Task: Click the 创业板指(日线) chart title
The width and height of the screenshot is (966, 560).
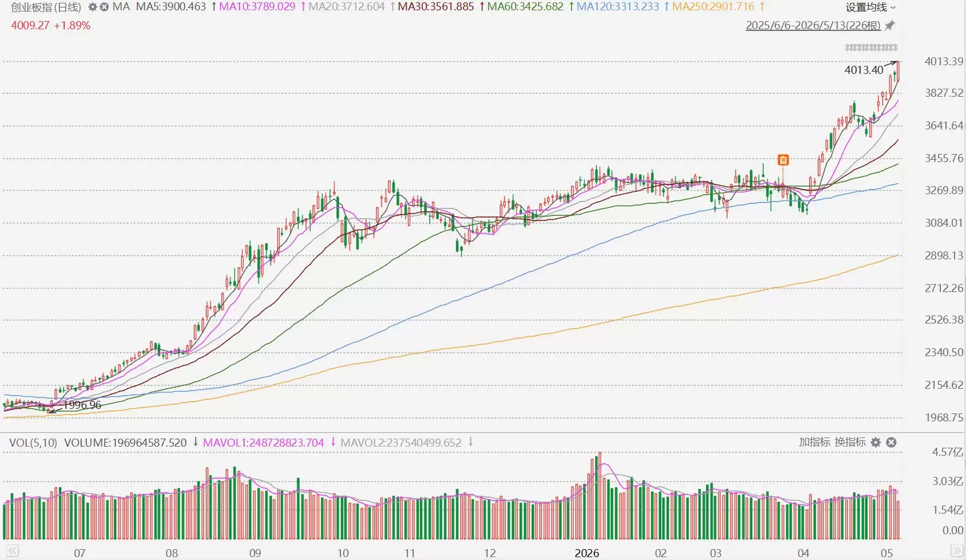Action: point(46,7)
